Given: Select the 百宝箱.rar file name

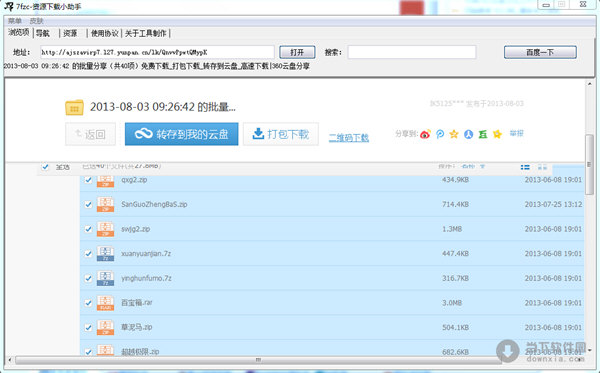Looking at the screenshot, I should [137, 303].
